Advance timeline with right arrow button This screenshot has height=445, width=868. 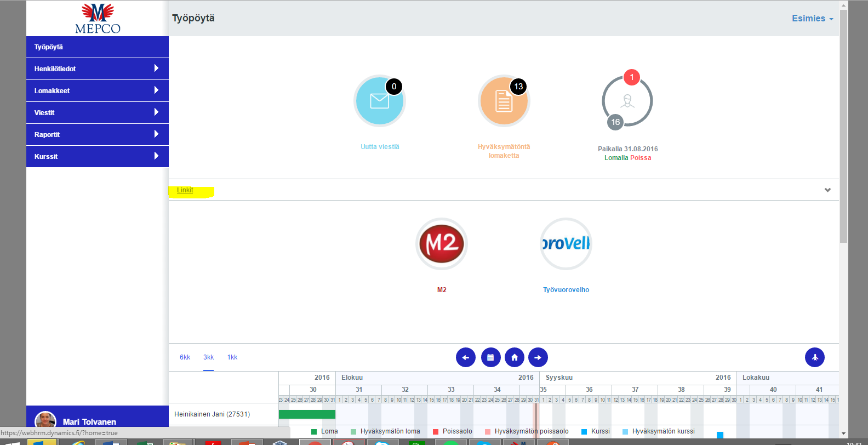click(538, 357)
